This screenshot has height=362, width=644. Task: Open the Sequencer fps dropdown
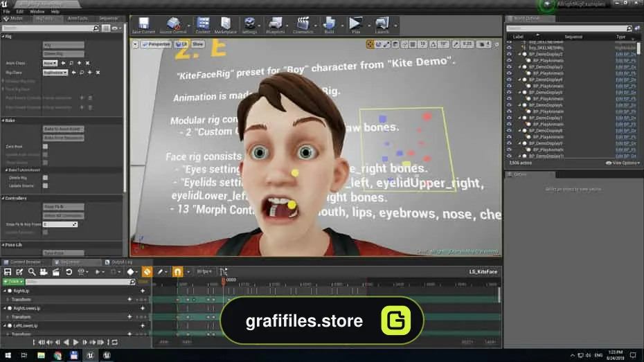204,272
